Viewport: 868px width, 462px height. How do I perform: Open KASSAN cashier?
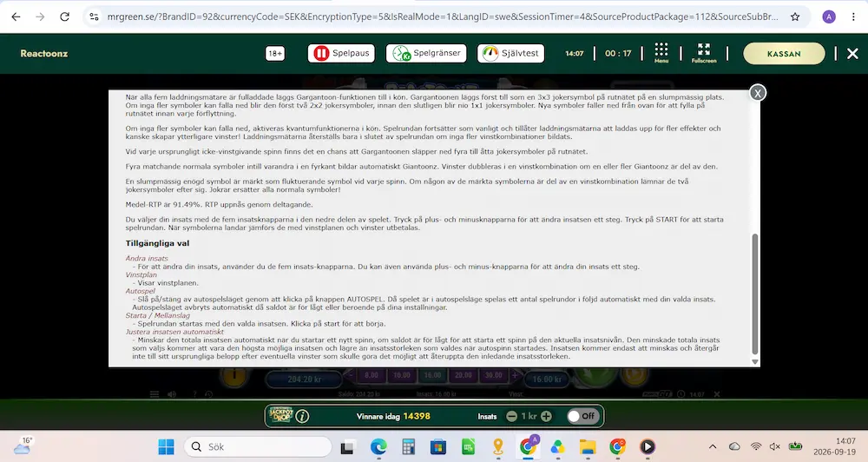pyautogui.click(x=784, y=54)
